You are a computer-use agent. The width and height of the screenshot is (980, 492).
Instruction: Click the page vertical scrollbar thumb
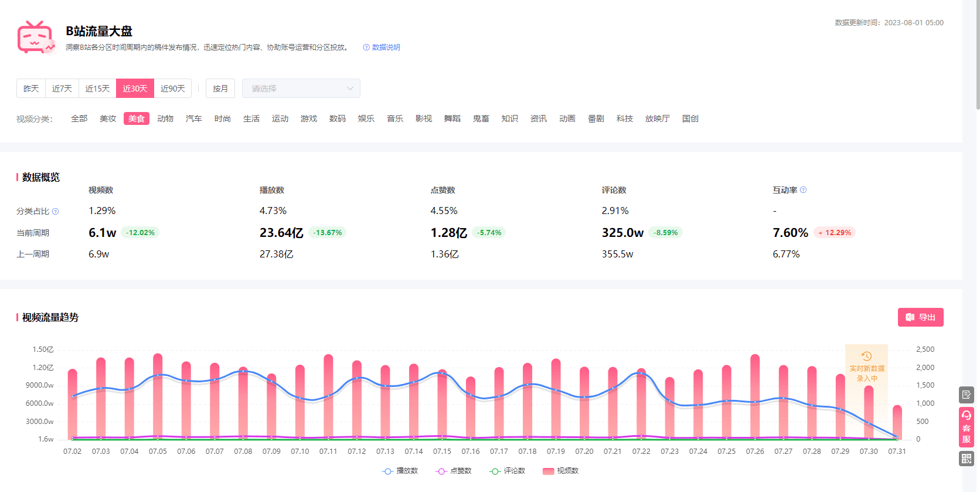(x=978, y=55)
